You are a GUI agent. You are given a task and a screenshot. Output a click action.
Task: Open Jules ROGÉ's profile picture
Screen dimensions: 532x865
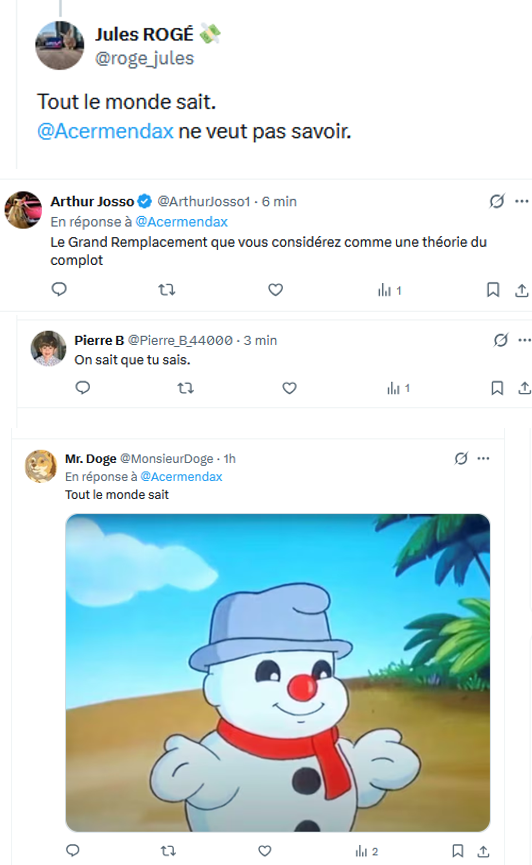click(x=60, y=46)
